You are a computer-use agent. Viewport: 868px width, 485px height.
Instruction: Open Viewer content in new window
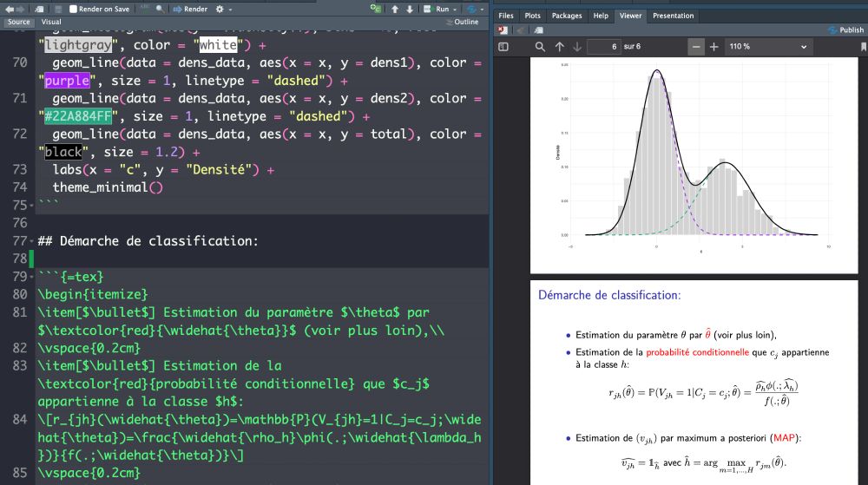pos(539,30)
